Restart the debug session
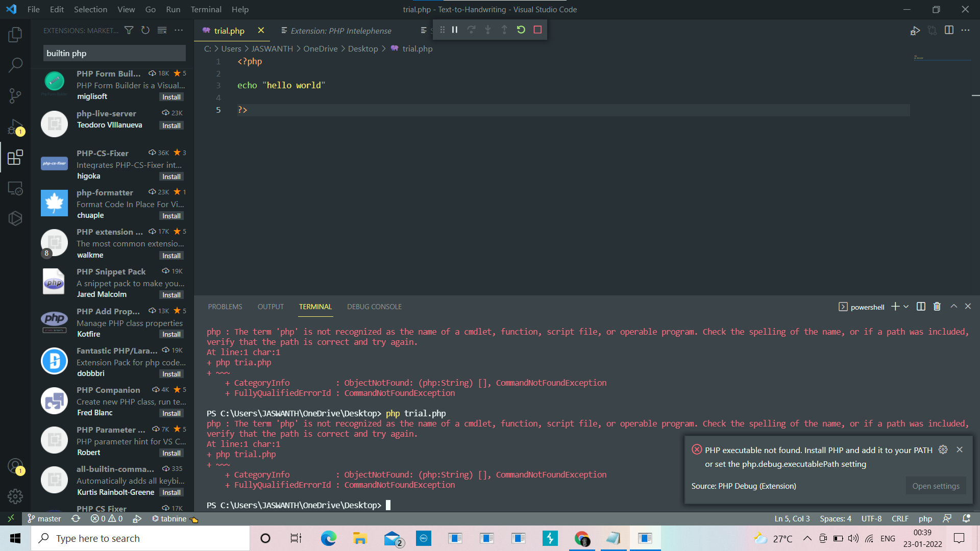Viewport: 980px width, 551px height. [x=521, y=30]
